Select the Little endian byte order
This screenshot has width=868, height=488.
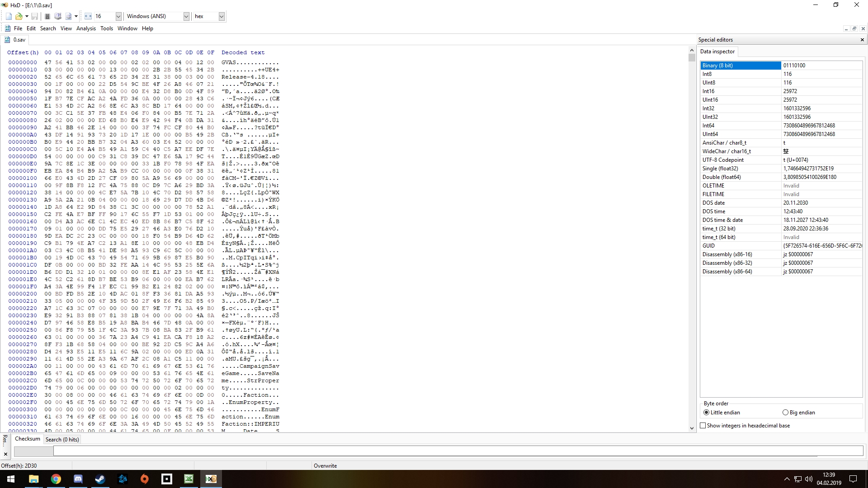point(706,413)
